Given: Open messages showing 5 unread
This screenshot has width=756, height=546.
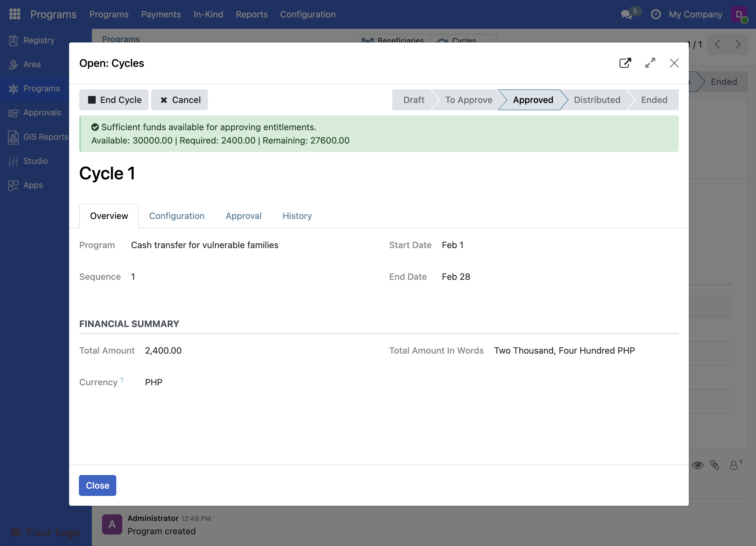Looking at the screenshot, I should coord(628,15).
